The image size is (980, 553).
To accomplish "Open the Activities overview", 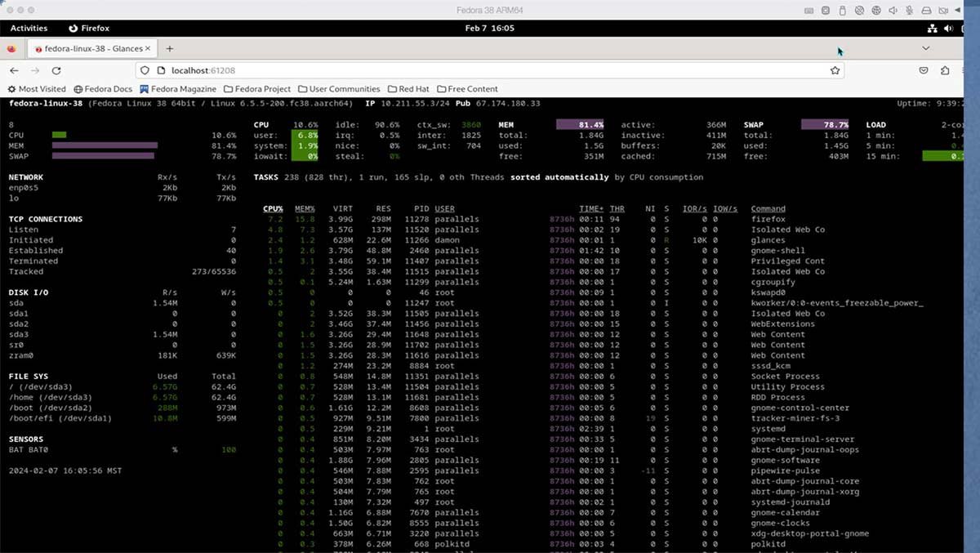I will [x=29, y=28].
